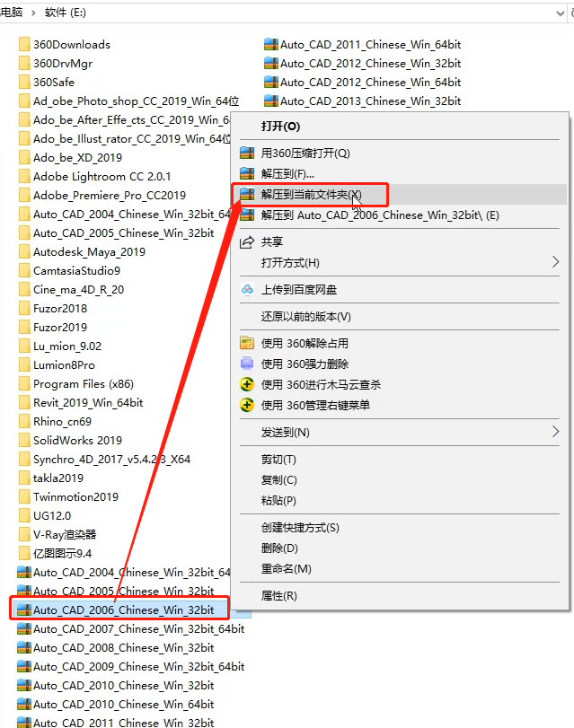Click the Rhino_cn69 folder icon
The height and width of the screenshot is (728, 574).
point(24,422)
